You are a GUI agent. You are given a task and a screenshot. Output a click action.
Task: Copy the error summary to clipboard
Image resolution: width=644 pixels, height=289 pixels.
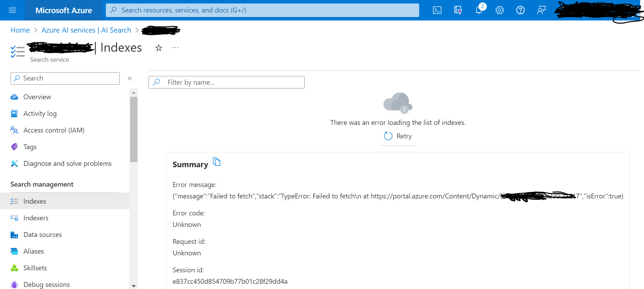pyautogui.click(x=217, y=162)
